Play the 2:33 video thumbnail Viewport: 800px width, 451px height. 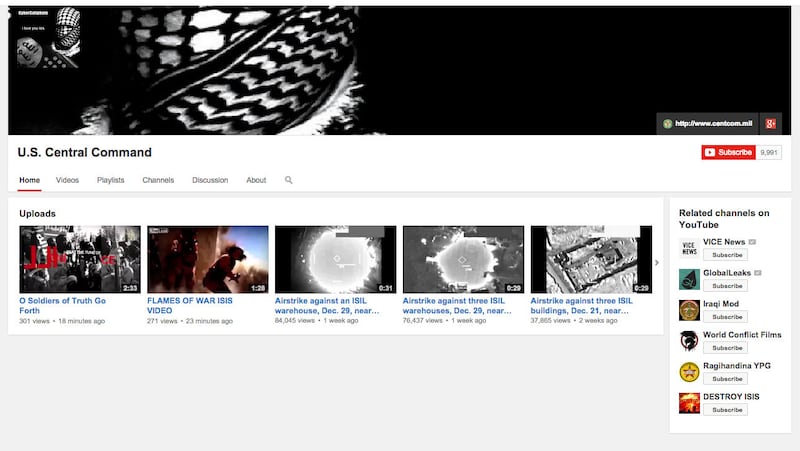[x=80, y=259]
